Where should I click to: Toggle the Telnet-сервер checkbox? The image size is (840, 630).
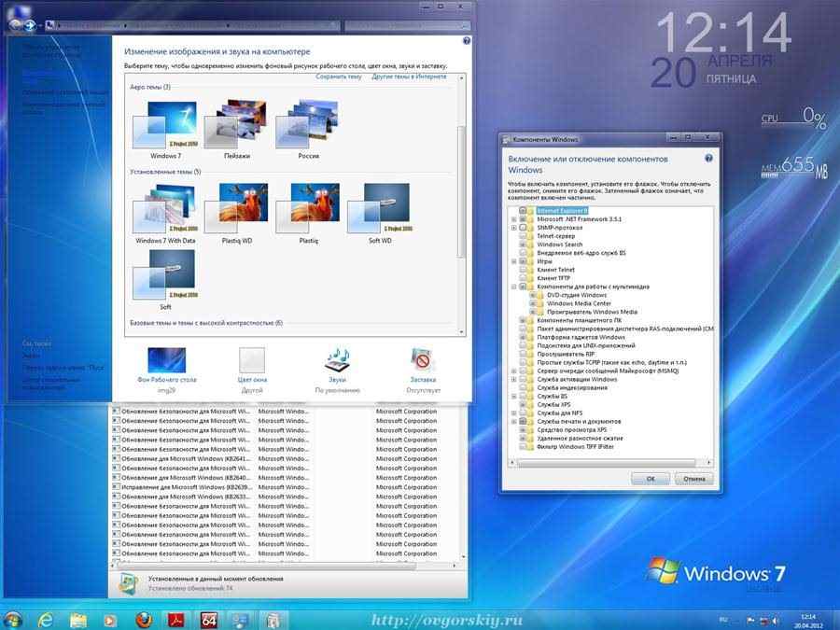click(524, 236)
